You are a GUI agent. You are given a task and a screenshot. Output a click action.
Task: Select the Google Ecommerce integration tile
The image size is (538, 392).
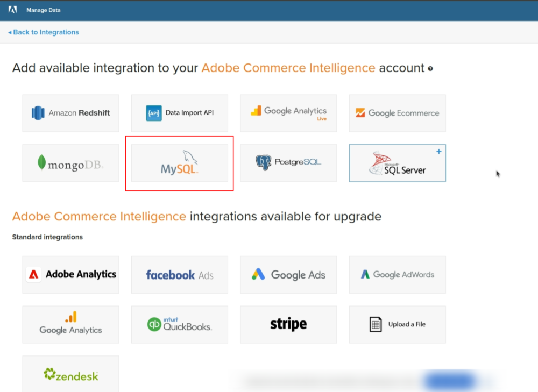click(x=397, y=113)
